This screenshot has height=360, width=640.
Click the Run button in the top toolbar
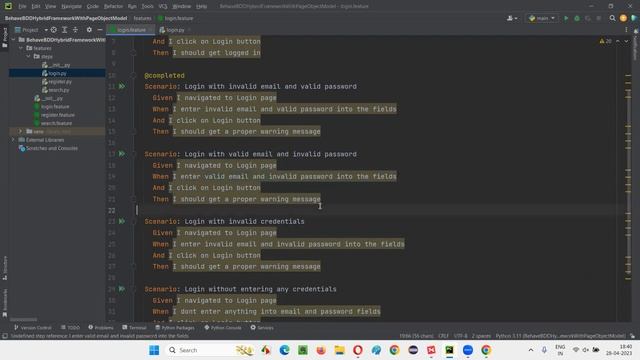tap(566, 18)
